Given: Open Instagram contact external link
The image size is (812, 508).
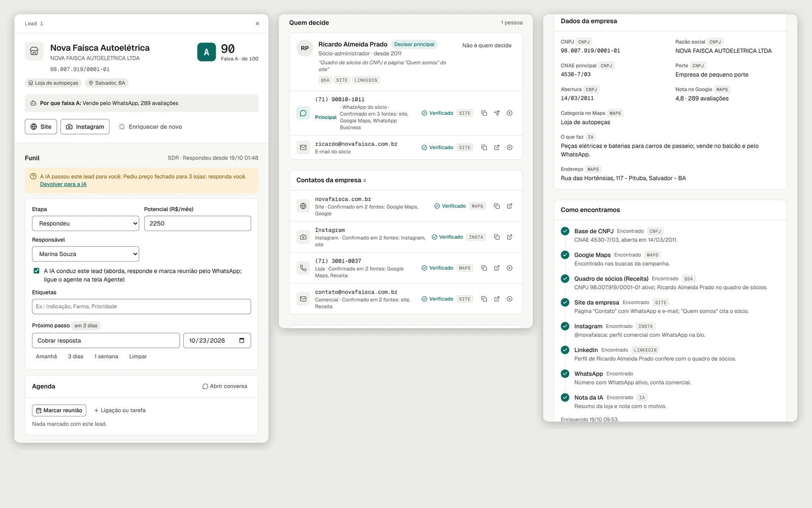Looking at the screenshot, I should click(x=510, y=237).
